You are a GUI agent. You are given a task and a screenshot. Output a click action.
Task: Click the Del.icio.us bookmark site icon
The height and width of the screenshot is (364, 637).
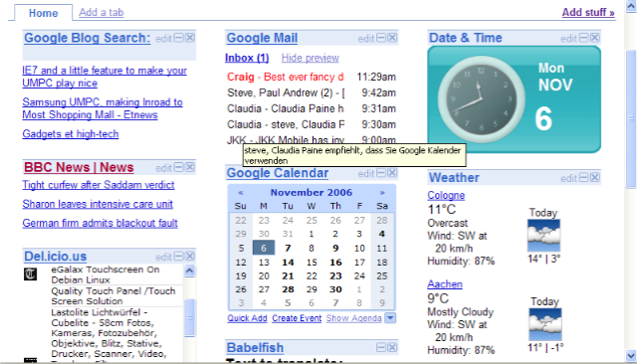click(x=31, y=274)
